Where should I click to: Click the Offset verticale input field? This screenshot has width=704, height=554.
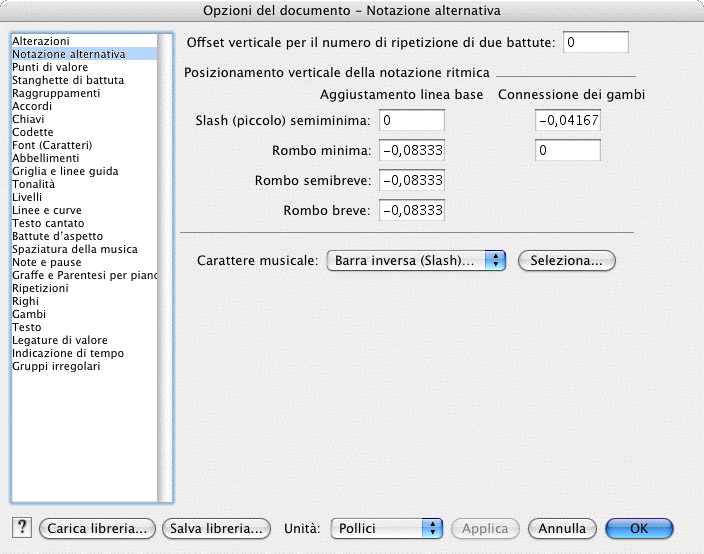(x=596, y=42)
